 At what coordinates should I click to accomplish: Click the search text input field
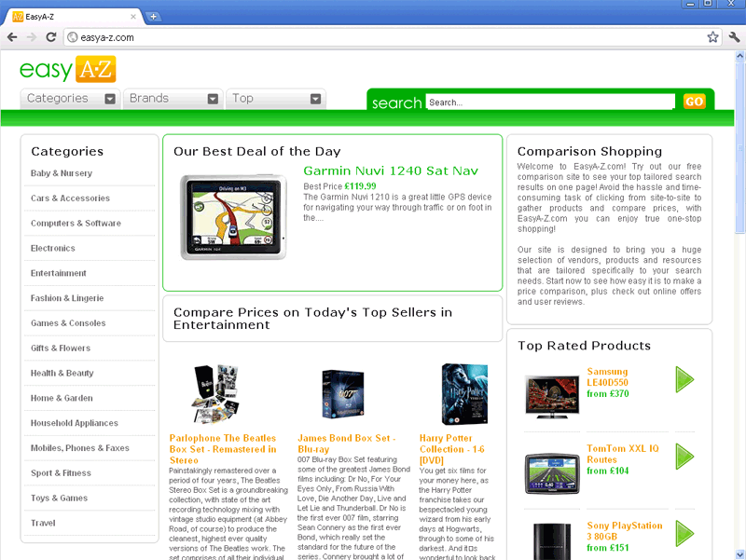click(550, 102)
